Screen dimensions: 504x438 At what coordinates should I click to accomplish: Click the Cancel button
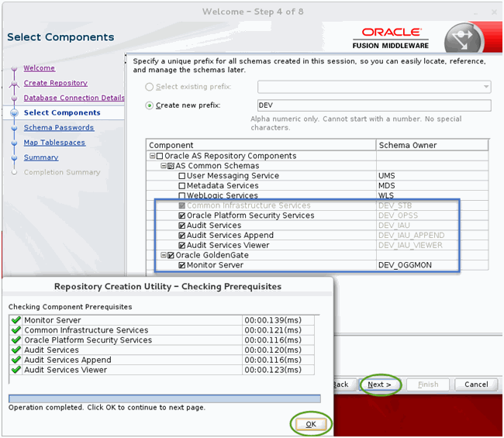[x=476, y=385]
